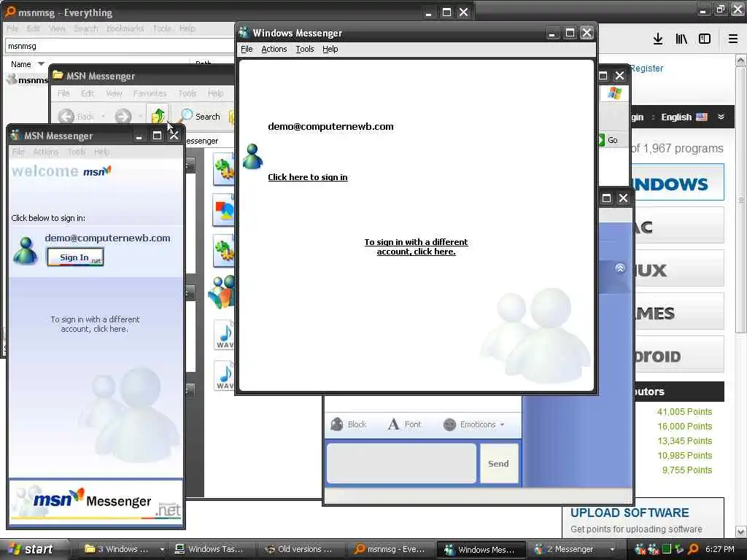Click the MSN Messenger window title icon

(16, 136)
